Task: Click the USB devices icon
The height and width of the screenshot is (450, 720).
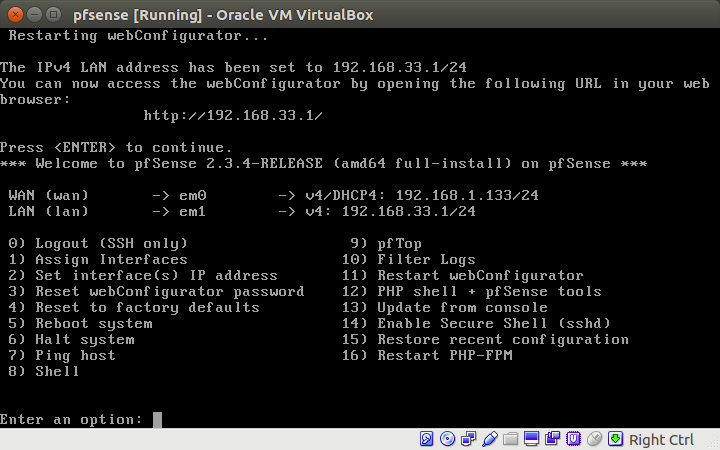Action: [x=489, y=439]
